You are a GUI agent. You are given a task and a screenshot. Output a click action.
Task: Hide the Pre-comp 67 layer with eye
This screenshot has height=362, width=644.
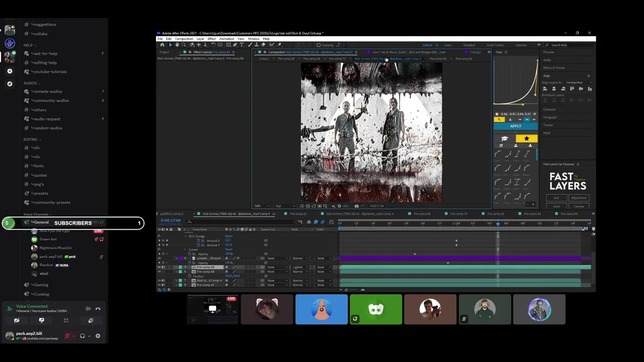(x=159, y=285)
